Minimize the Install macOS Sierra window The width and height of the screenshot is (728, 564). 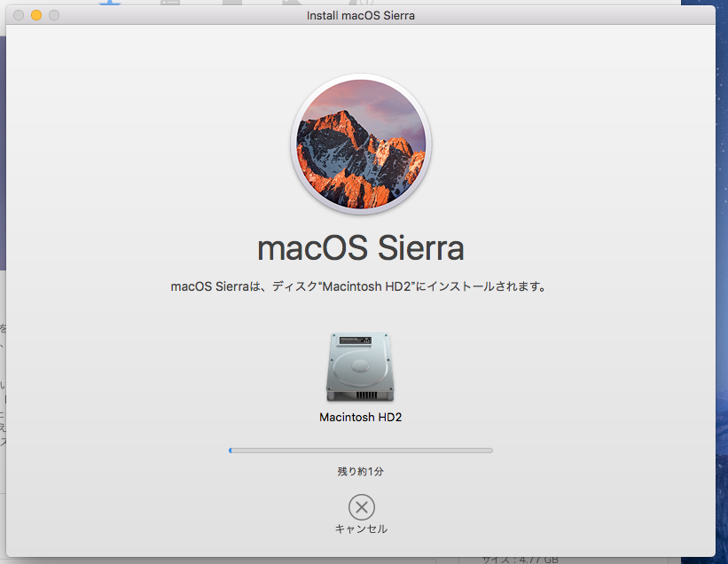click(36, 15)
